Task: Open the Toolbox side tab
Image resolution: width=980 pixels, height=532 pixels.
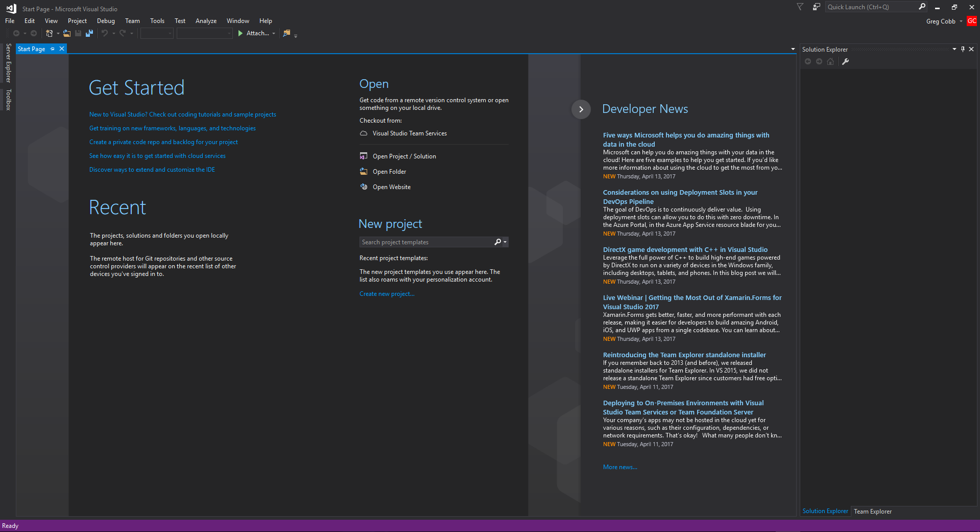Action: pyautogui.click(x=8, y=100)
